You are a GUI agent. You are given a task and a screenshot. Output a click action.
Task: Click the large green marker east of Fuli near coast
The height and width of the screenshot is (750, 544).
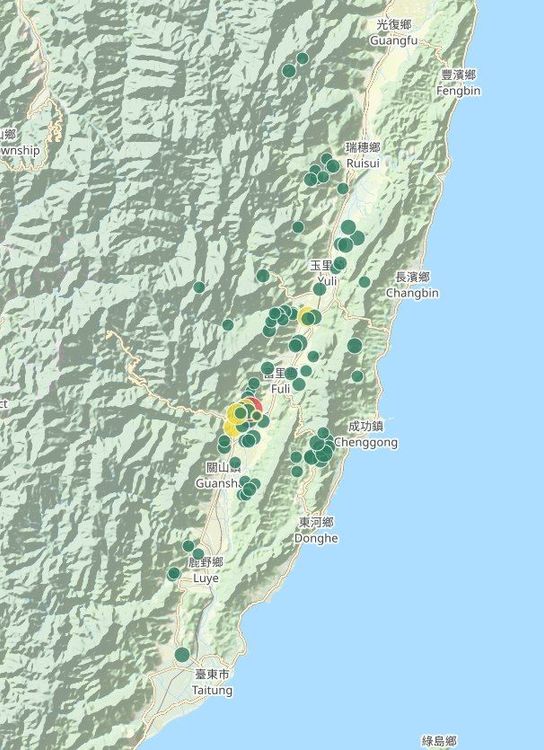tap(355, 345)
